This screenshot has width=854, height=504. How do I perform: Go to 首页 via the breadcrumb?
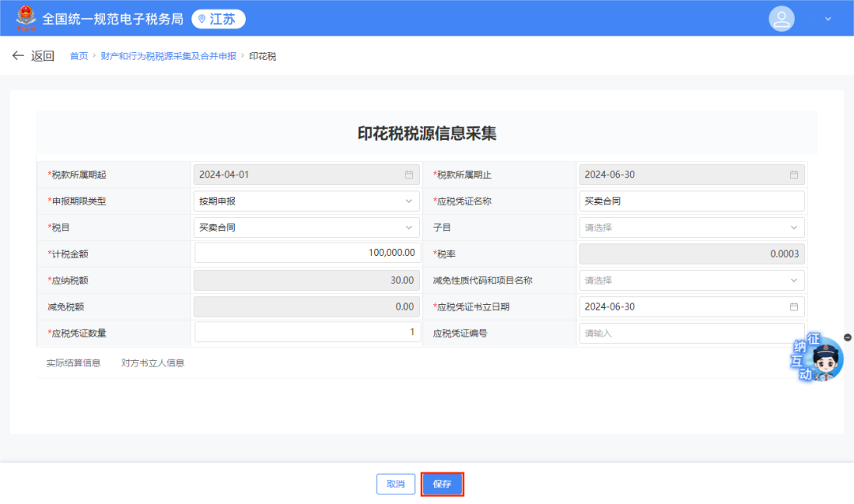[x=78, y=55]
